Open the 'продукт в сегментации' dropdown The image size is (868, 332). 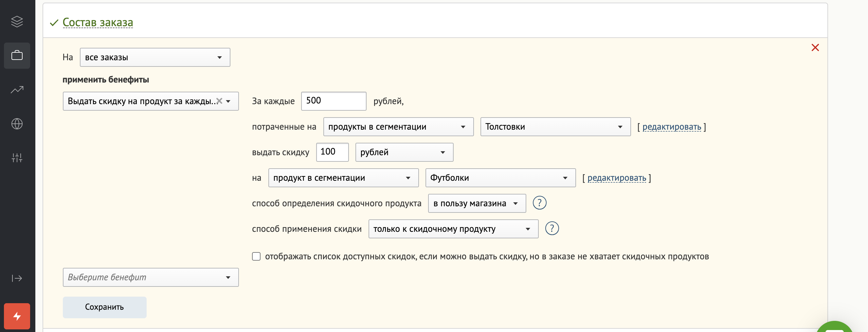point(343,178)
